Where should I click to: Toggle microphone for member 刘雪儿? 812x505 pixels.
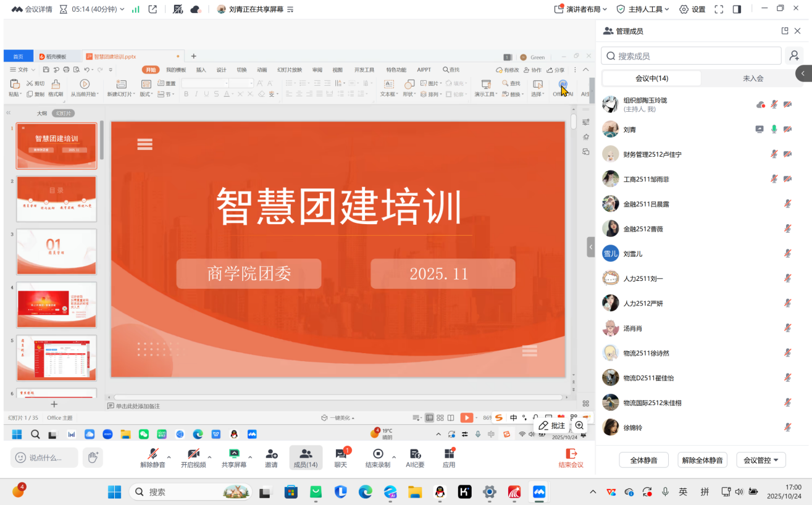(787, 254)
